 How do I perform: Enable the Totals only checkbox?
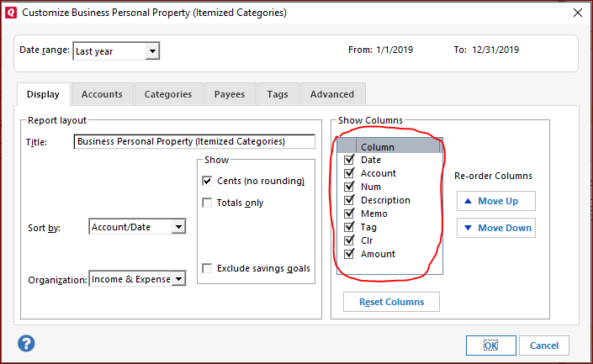click(207, 203)
